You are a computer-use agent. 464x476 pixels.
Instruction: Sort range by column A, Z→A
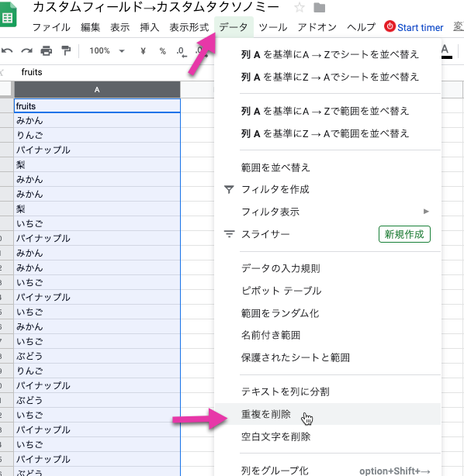tap(327, 133)
